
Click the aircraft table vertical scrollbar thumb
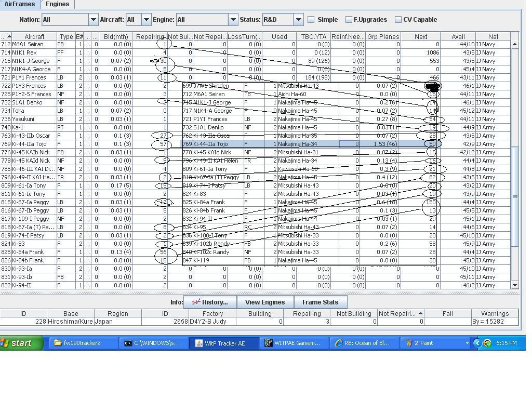(x=515, y=196)
